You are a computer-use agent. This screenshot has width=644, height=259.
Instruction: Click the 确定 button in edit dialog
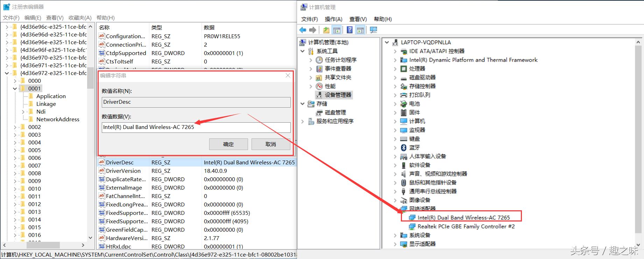pos(228,144)
